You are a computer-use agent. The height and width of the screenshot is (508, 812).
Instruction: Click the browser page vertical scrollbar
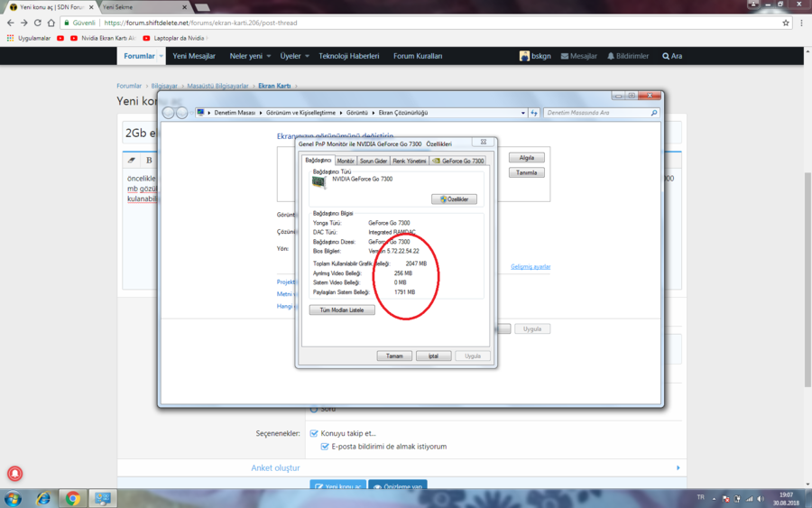click(x=807, y=280)
